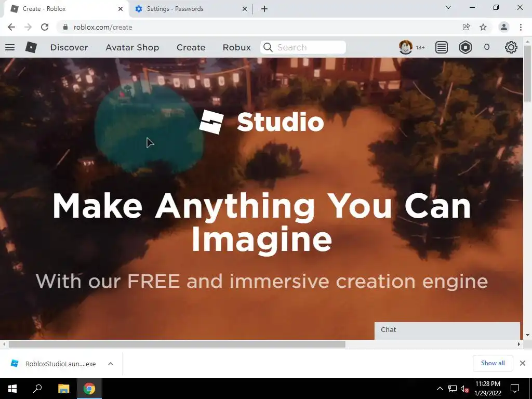Image resolution: width=532 pixels, height=399 pixels.
Task: Reload the current page
Action: tap(45, 27)
